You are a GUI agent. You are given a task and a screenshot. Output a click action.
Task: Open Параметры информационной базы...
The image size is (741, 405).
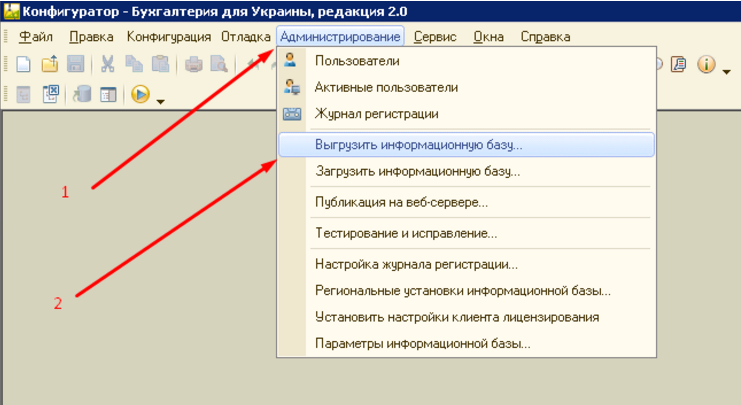click(466, 344)
